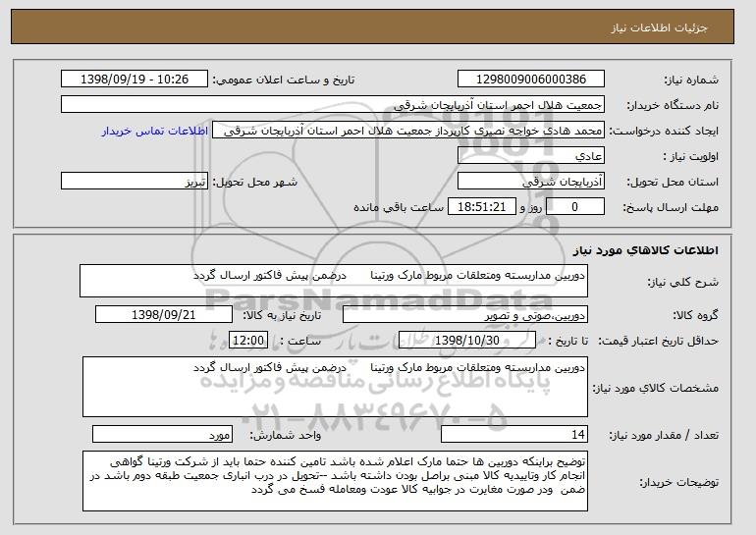Click the time field 12:00
The image size is (756, 535).
(248, 341)
